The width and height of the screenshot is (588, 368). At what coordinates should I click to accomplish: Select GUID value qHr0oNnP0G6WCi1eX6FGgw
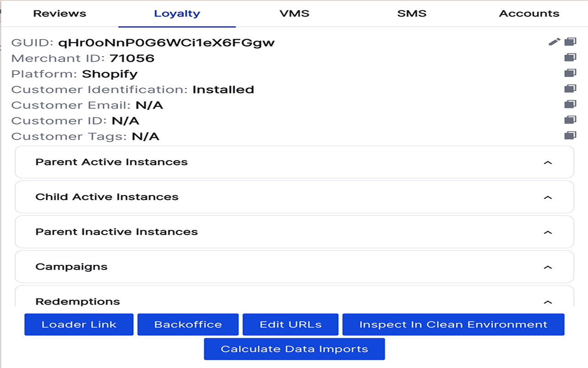166,43
